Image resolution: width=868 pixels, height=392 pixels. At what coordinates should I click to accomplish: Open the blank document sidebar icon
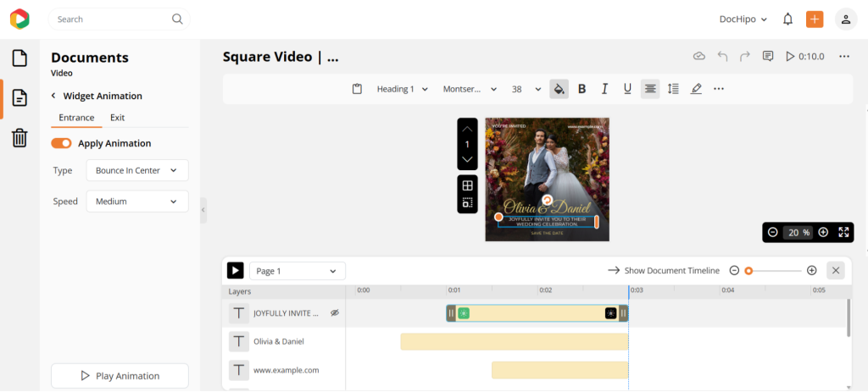tap(19, 58)
